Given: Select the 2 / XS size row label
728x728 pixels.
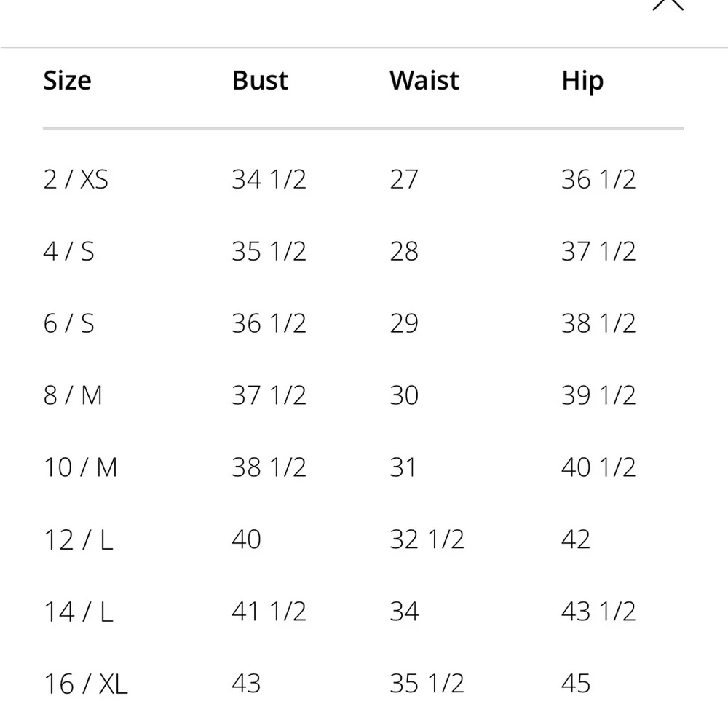Looking at the screenshot, I should (76, 179).
